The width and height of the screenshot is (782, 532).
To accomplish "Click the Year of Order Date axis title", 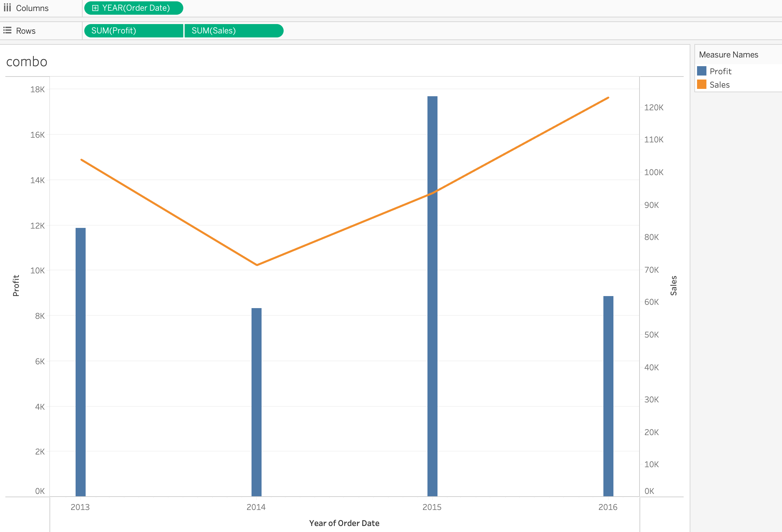I will click(x=344, y=523).
